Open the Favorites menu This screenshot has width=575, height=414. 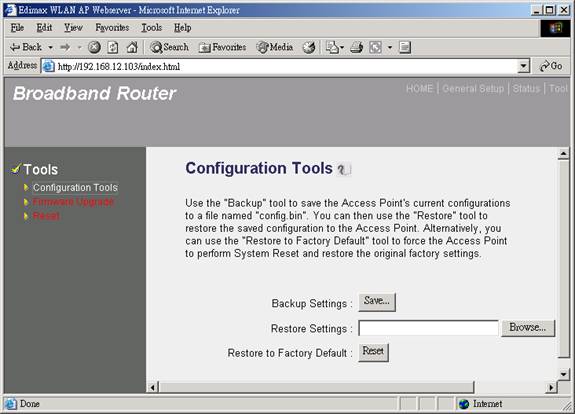112,28
